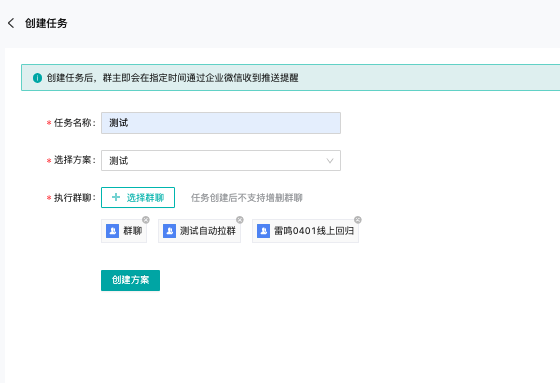Click the 选择群聊 button
Viewport: 560px width, 383px height.
(x=138, y=197)
